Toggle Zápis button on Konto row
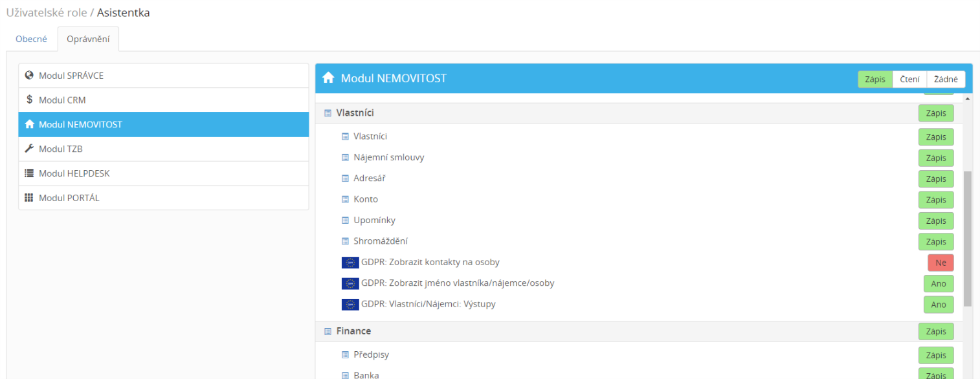 936,200
